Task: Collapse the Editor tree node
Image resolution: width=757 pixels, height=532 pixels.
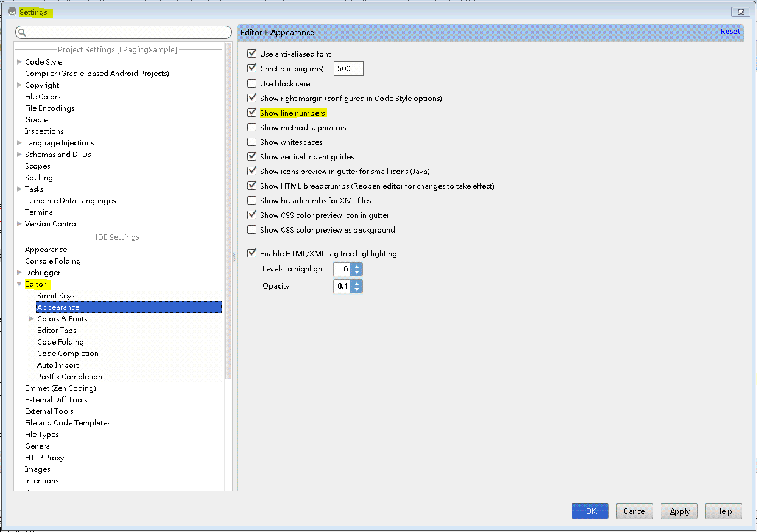Action: point(19,284)
